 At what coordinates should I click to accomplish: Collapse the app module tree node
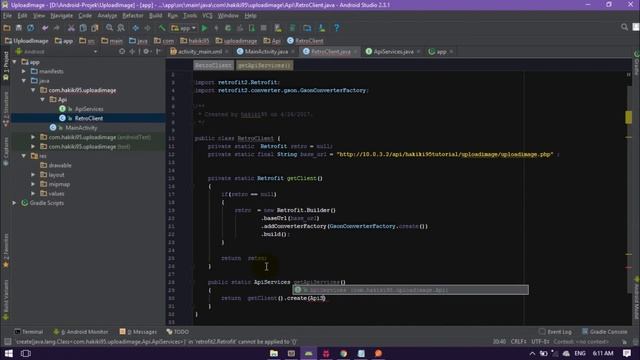click(x=15, y=62)
